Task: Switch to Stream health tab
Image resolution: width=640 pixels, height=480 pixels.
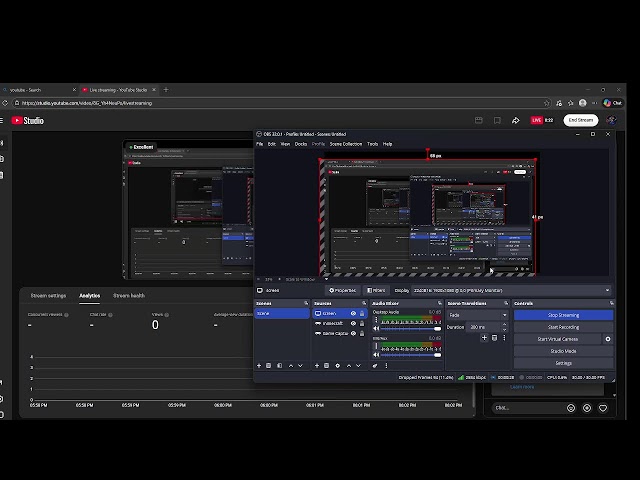Action: coord(129,296)
